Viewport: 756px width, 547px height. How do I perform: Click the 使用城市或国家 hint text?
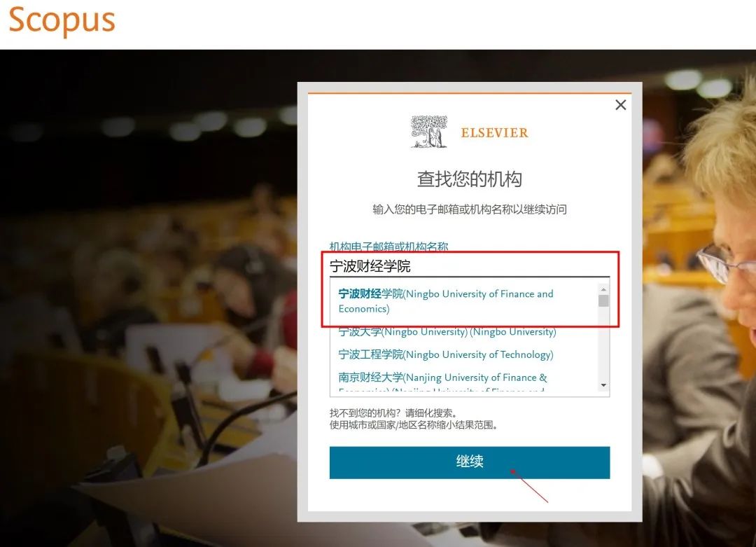click(x=413, y=425)
